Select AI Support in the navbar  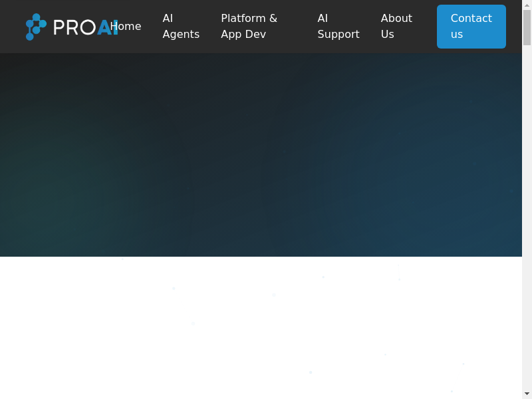pos(338,27)
